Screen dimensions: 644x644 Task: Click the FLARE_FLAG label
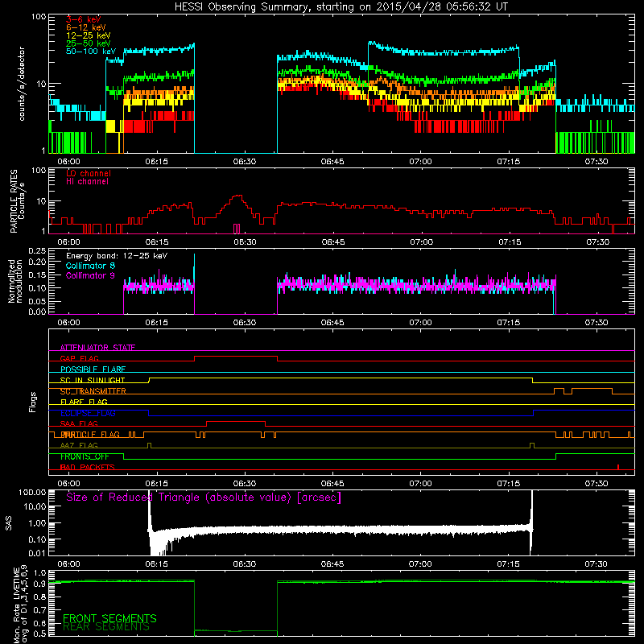coord(84,402)
